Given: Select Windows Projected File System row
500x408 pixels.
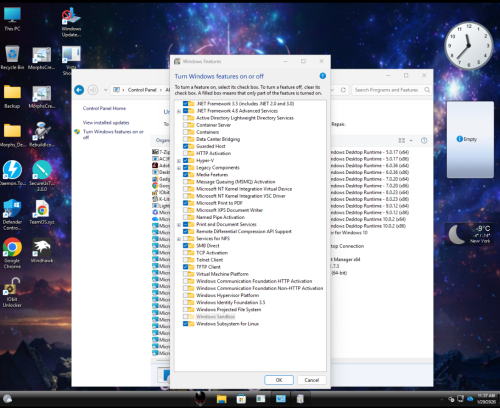Looking at the screenshot, I should click(x=229, y=310).
